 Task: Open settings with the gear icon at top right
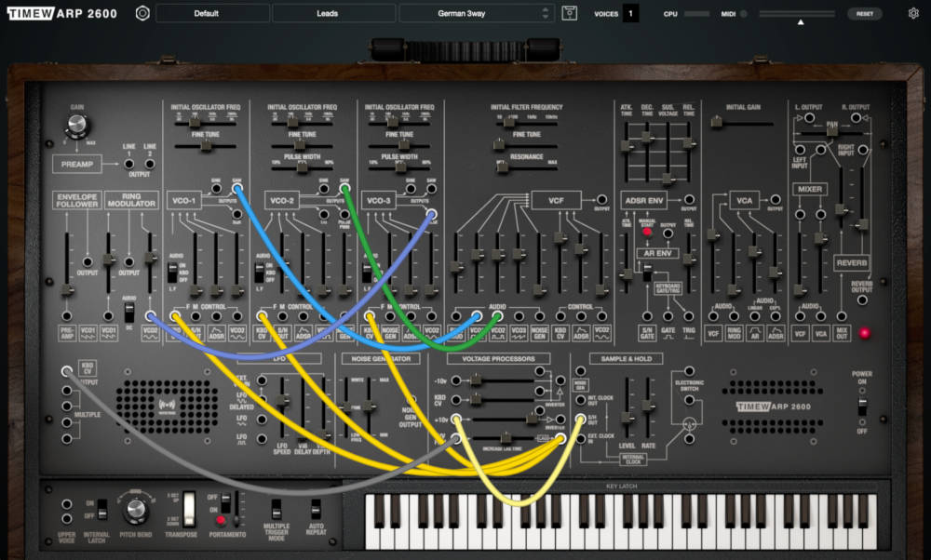pyautogui.click(x=912, y=13)
